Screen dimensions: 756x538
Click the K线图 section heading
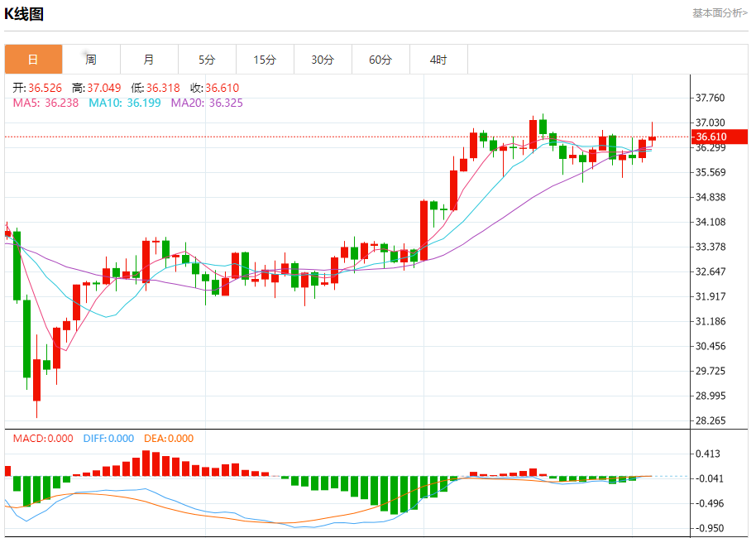[x=24, y=14]
